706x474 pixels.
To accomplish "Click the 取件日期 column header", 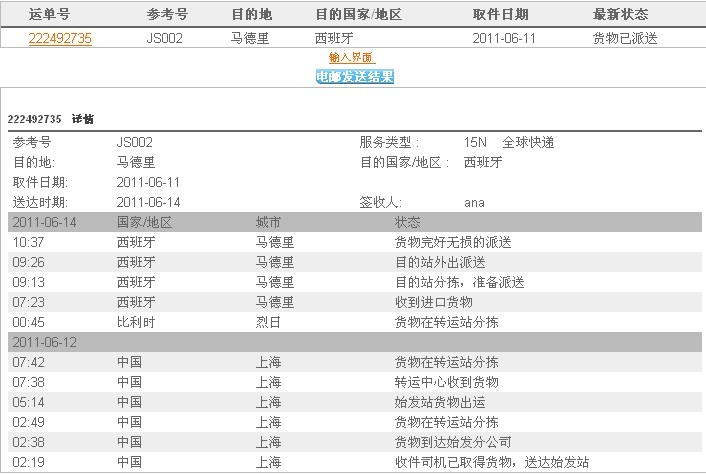I will point(500,15).
